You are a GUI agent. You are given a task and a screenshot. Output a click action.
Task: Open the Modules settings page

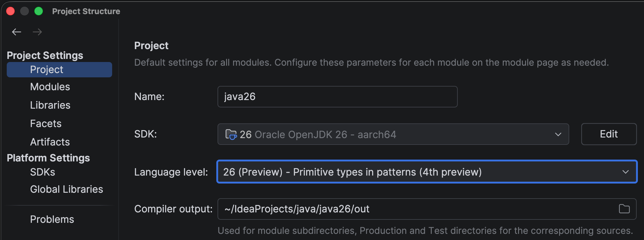(50, 87)
